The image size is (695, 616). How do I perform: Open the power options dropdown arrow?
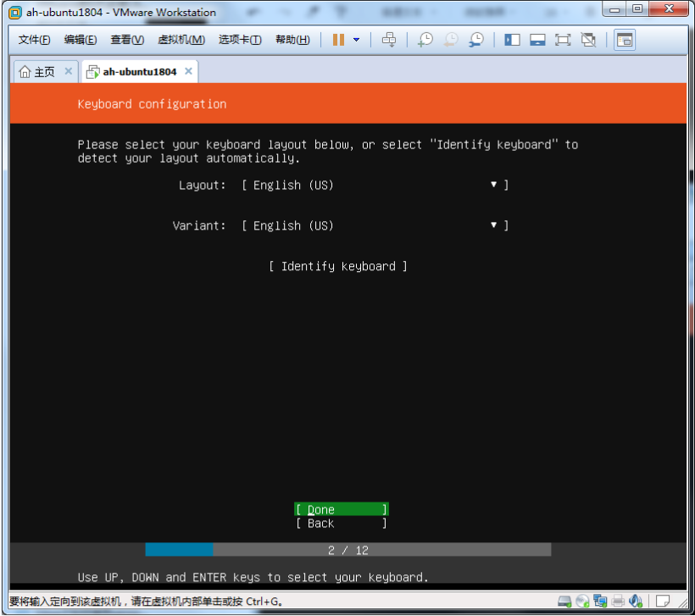[356, 40]
